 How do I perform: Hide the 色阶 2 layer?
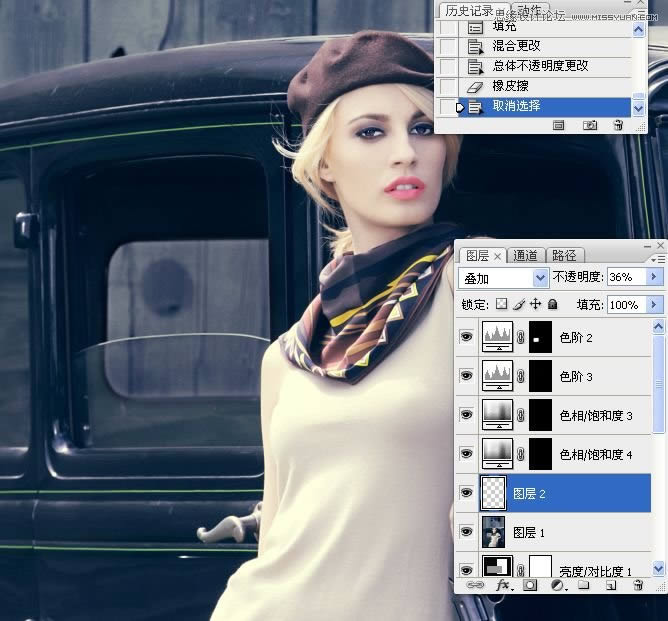466,338
